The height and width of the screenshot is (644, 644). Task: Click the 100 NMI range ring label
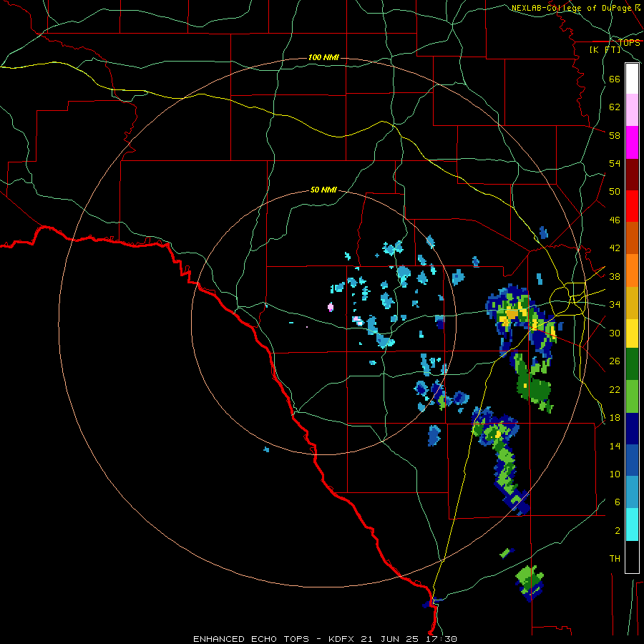[x=323, y=57]
